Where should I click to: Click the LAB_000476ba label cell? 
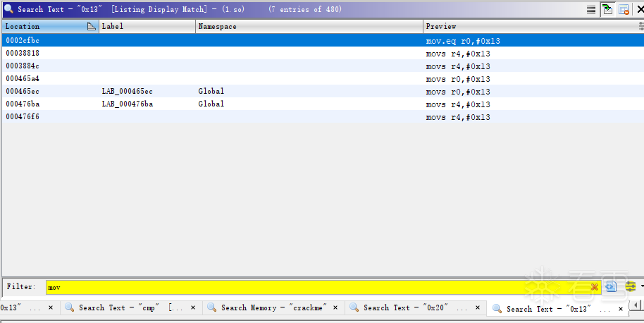tap(128, 104)
